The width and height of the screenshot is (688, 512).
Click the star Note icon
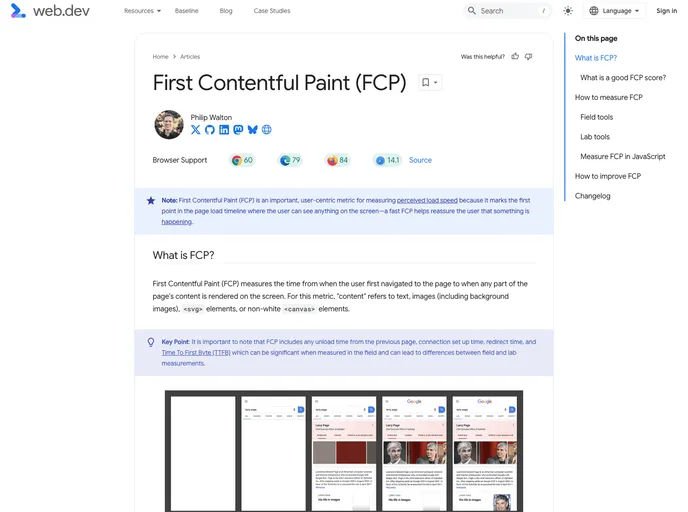151,201
